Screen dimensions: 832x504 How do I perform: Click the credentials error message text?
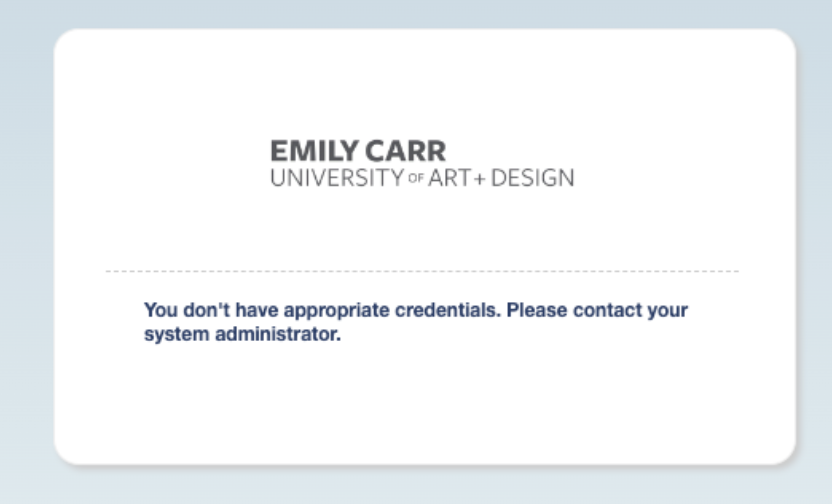pos(415,322)
